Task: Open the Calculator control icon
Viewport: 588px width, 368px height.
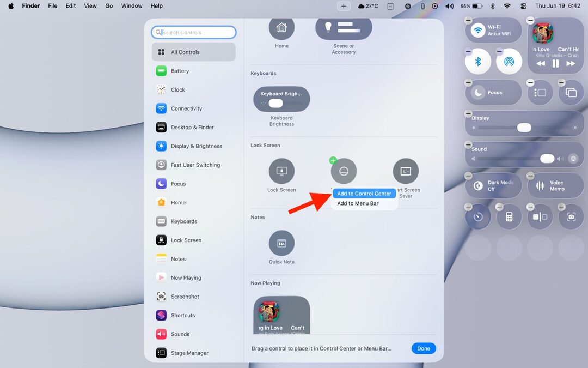Action: tap(509, 216)
